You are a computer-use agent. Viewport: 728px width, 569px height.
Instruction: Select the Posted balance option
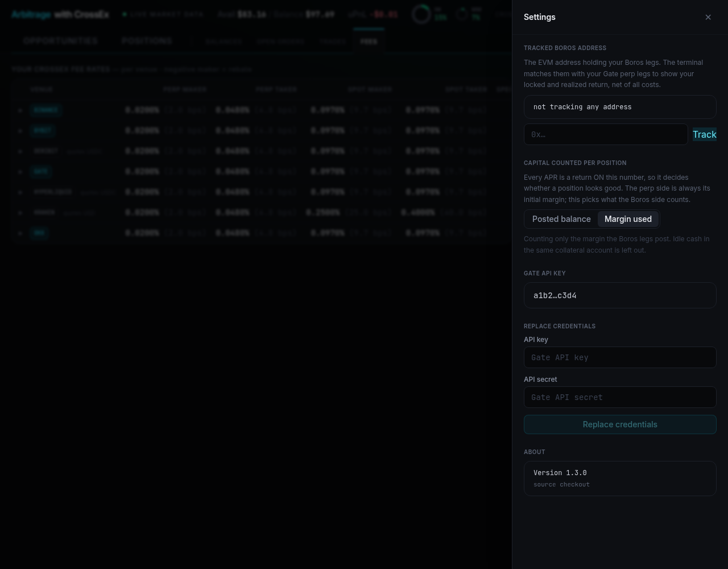pos(561,219)
